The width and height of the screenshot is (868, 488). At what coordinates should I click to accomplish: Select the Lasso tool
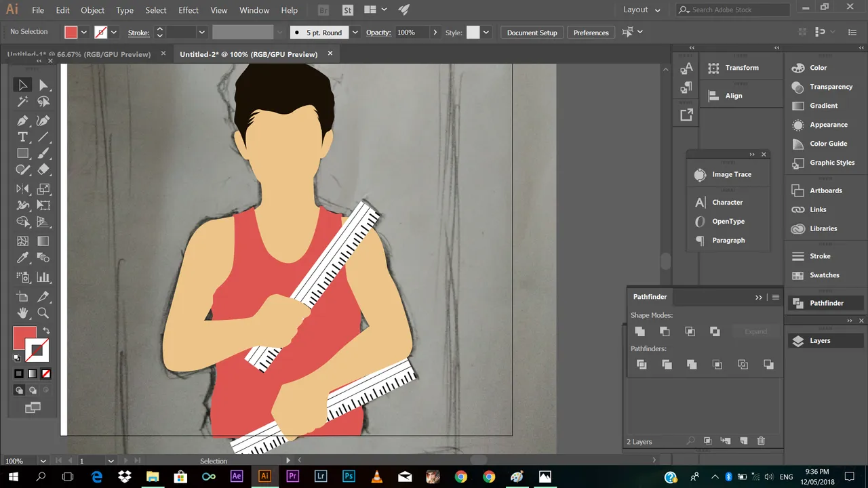(x=43, y=102)
